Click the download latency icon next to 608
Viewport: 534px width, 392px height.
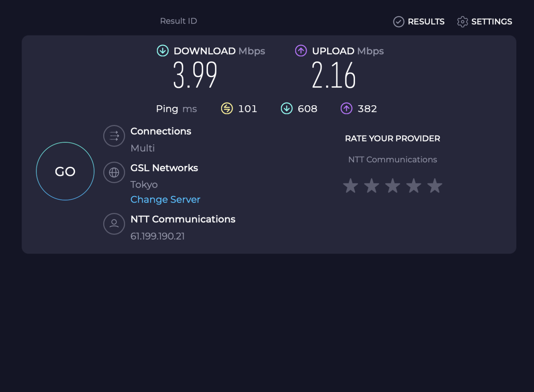pyautogui.click(x=286, y=108)
